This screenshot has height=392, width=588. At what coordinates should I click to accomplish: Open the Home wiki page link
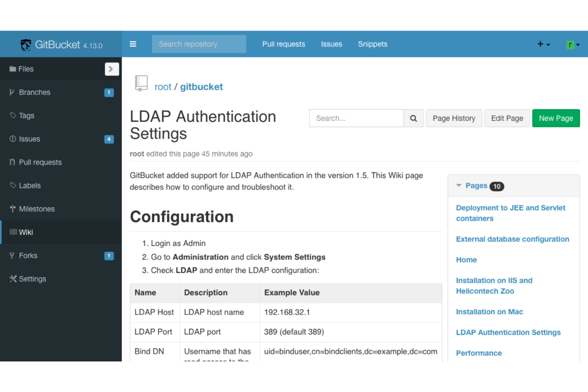pos(466,260)
